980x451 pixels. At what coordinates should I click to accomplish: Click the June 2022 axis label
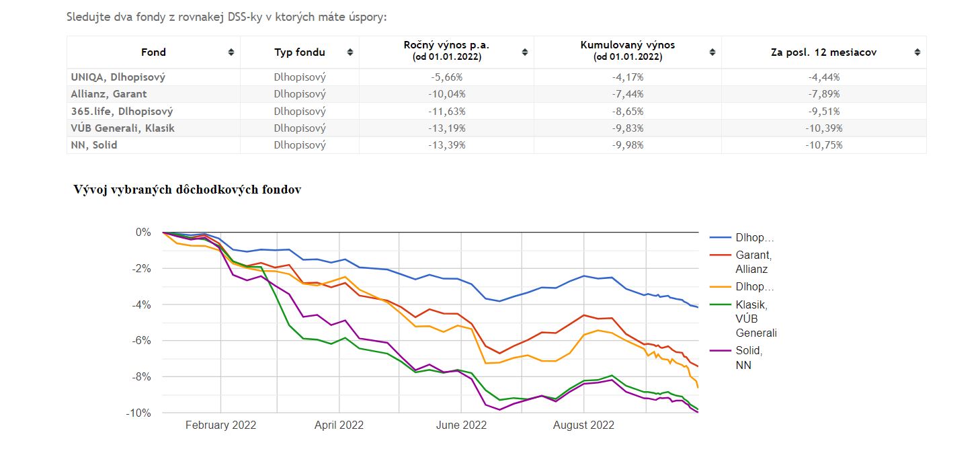point(461,425)
